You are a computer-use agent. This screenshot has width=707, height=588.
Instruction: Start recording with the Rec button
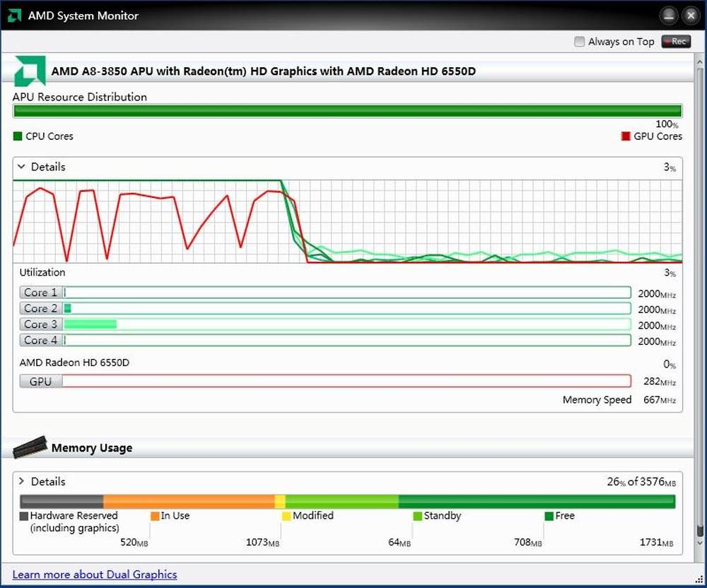coord(675,42)
